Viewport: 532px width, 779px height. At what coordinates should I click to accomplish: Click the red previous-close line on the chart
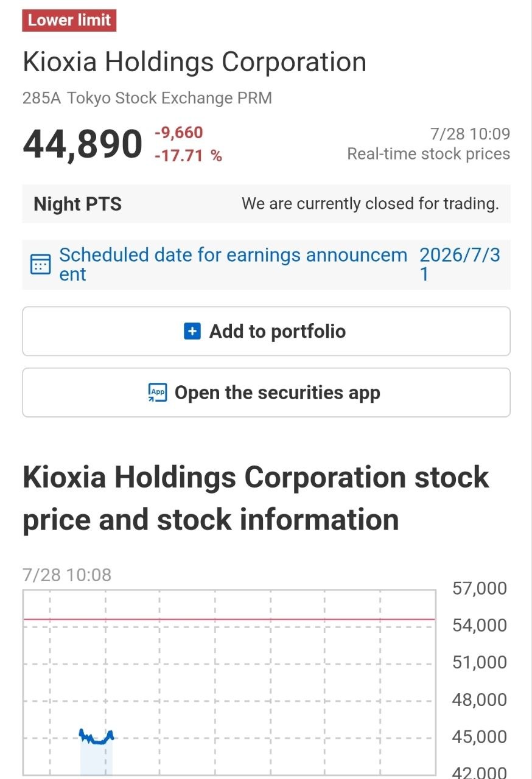229,620
